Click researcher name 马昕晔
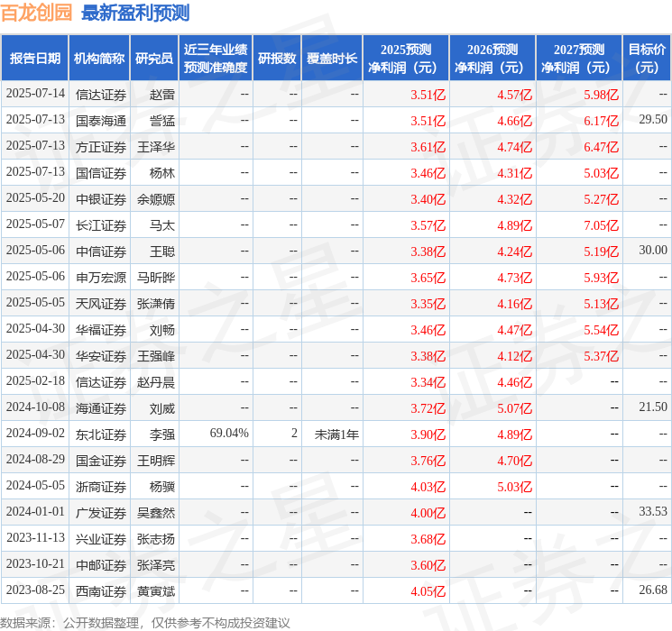 (x=156, y=278)
